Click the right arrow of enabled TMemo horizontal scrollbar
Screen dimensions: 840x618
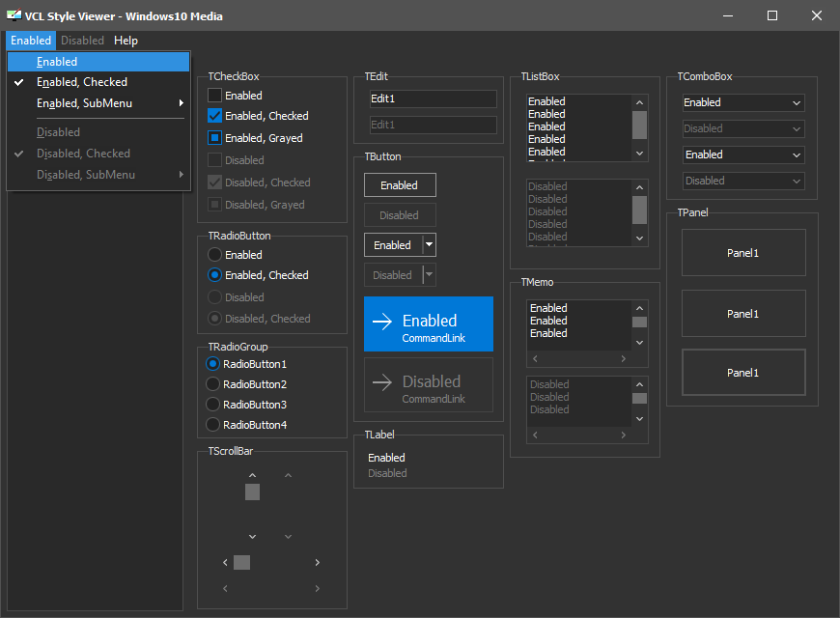click(624, 358)
